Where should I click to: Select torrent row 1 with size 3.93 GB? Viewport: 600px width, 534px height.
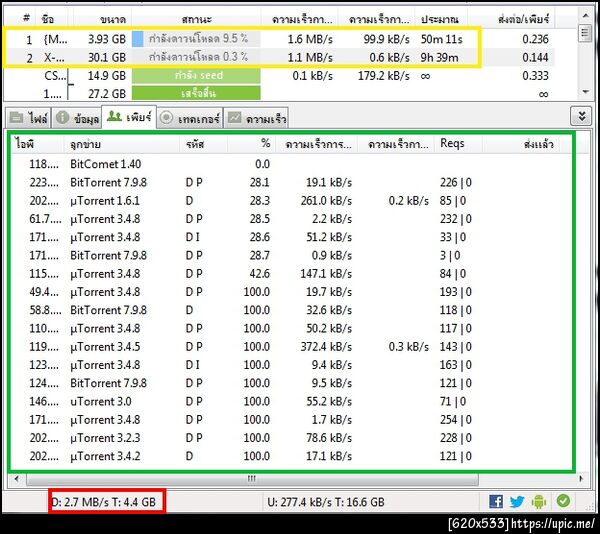(279, 39)
